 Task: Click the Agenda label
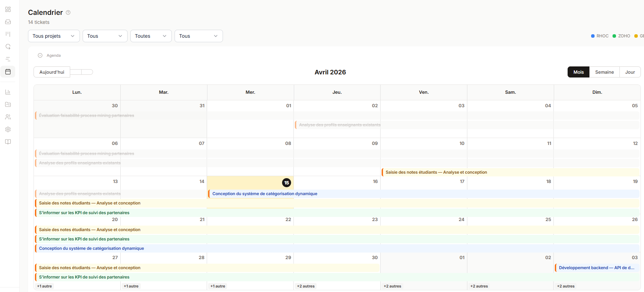pos(54,55)
